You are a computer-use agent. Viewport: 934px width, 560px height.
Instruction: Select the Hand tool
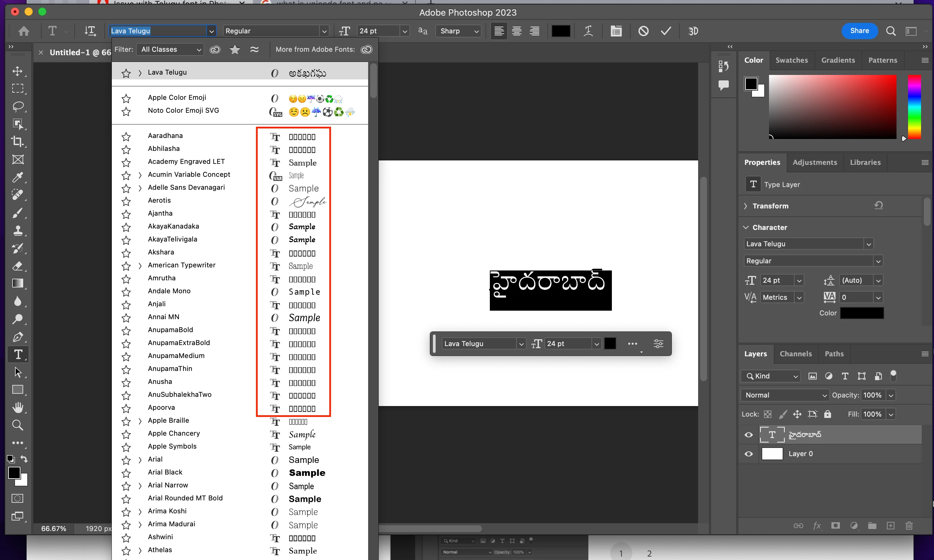[17, 407]
